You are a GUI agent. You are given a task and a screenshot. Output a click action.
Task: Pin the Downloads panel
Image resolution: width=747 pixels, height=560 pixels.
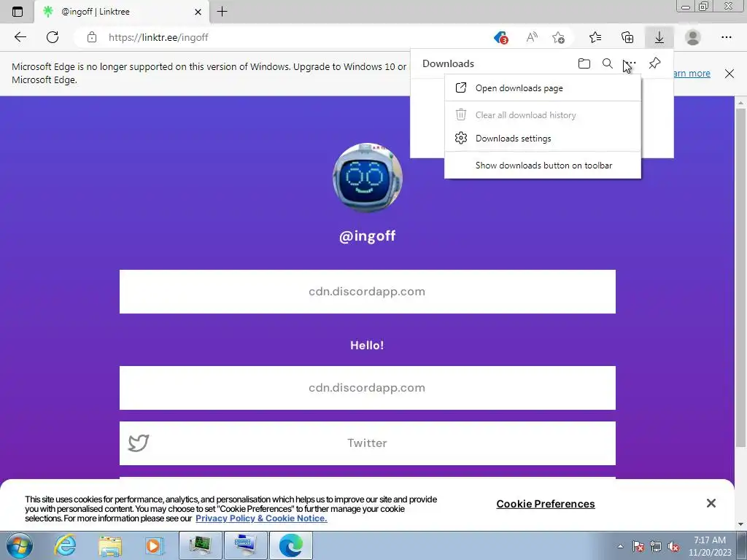point(654,63)
